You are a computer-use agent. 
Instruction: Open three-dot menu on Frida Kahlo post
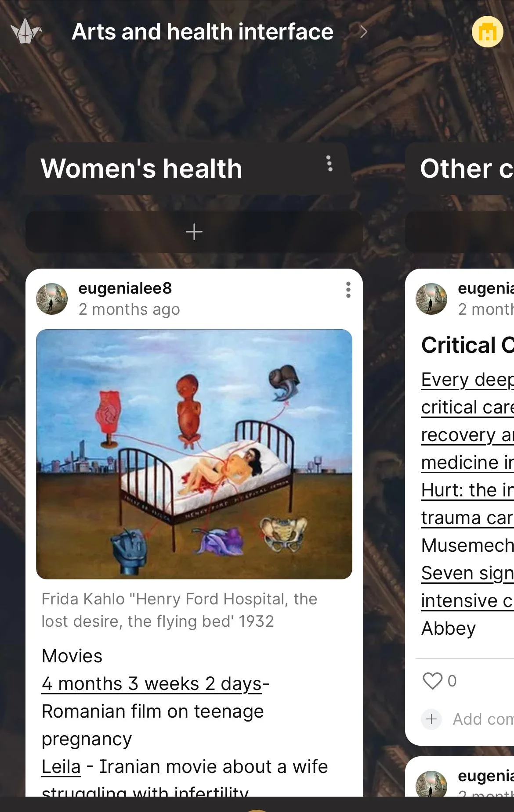click(348, 290)
